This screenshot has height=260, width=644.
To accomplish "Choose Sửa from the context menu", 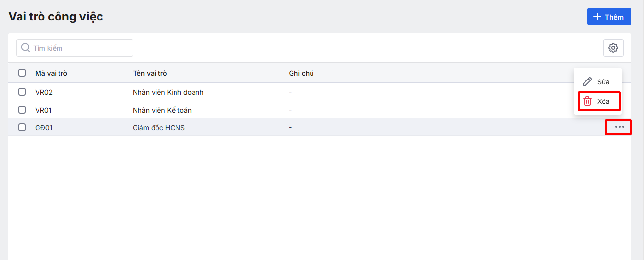I will pyautogui.click(x=603, y=82).
